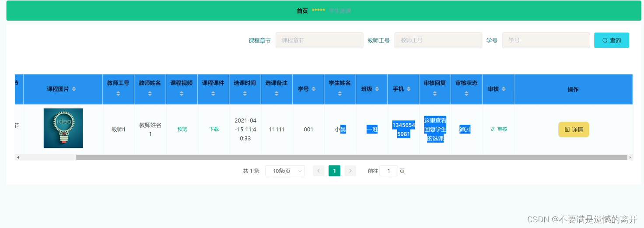The image size is (644, 228).
Task: Click the 学生选课 breadcrumb item
Action: tap(340, 11)
